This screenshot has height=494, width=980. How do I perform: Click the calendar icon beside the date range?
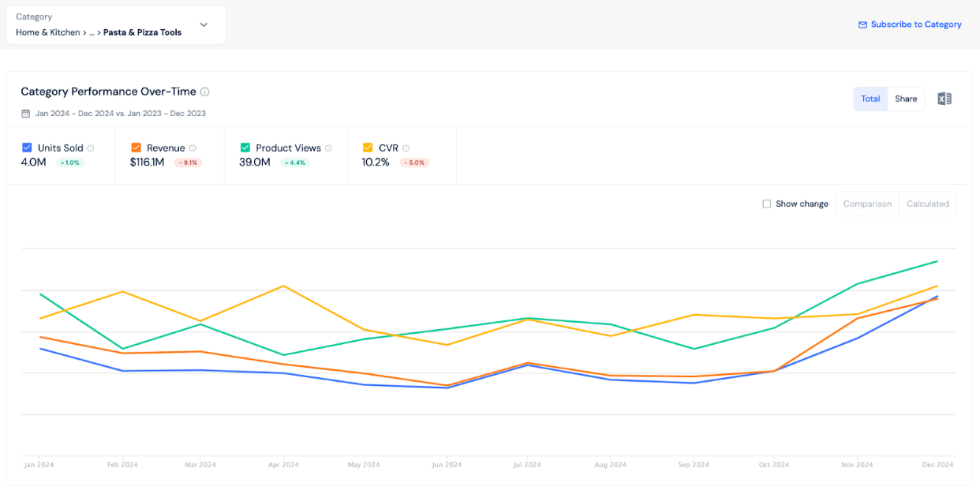(24, 113)
